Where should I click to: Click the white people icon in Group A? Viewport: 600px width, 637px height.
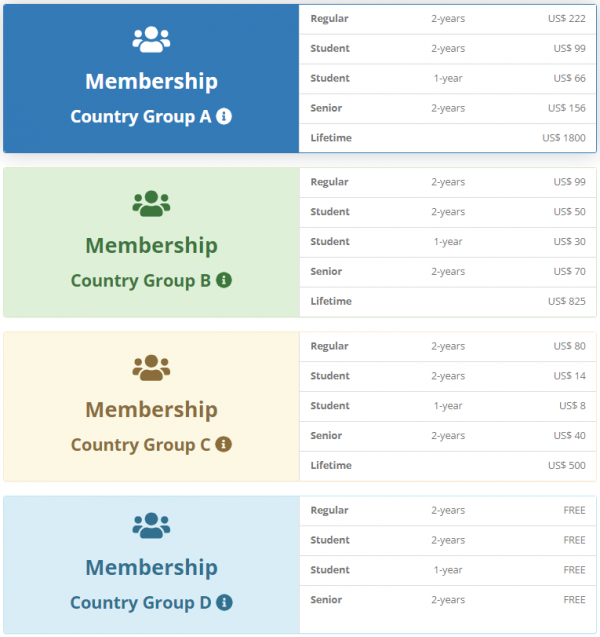[152, 39]
